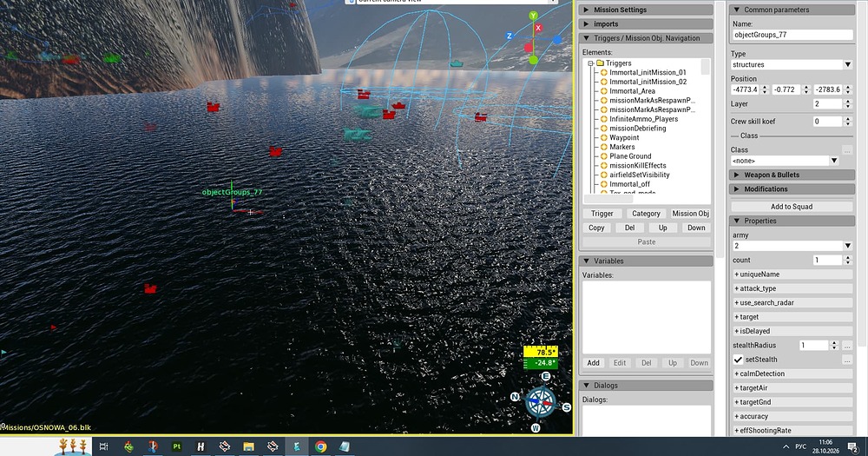Image resolution: width=868 pixels, height=456 pixels.
Task: Click Copy under the Elements list
Action: coord(596,228)
